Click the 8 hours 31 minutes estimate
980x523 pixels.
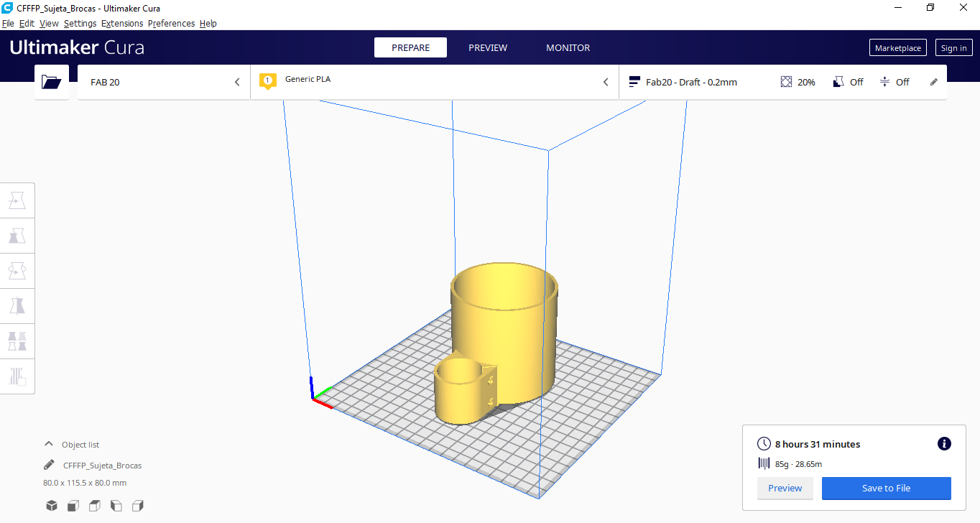click(x=818, y=444)
